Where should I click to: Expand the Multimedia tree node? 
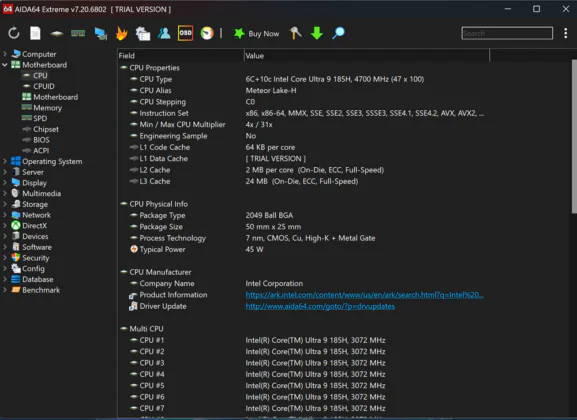pyautogui.click(x=5, y=193)
